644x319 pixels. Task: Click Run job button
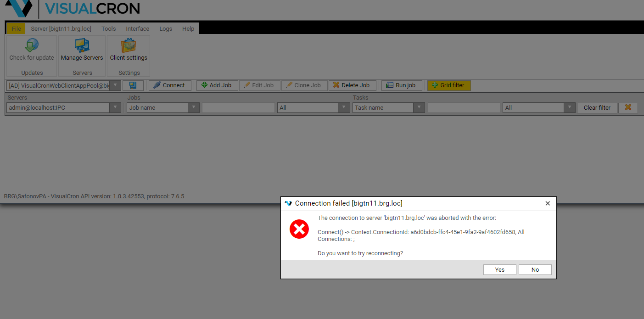402,85
